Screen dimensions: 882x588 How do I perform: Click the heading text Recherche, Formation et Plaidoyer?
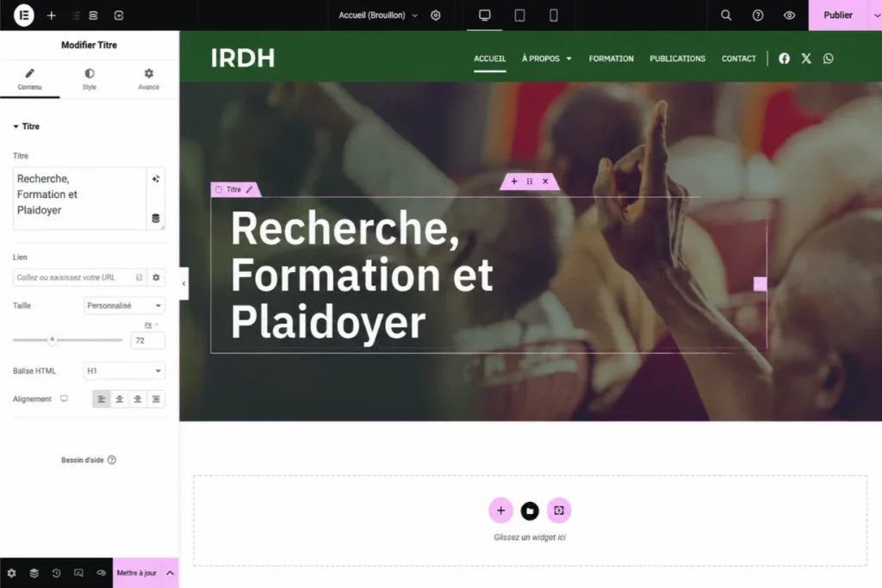[x=362, y=275]
